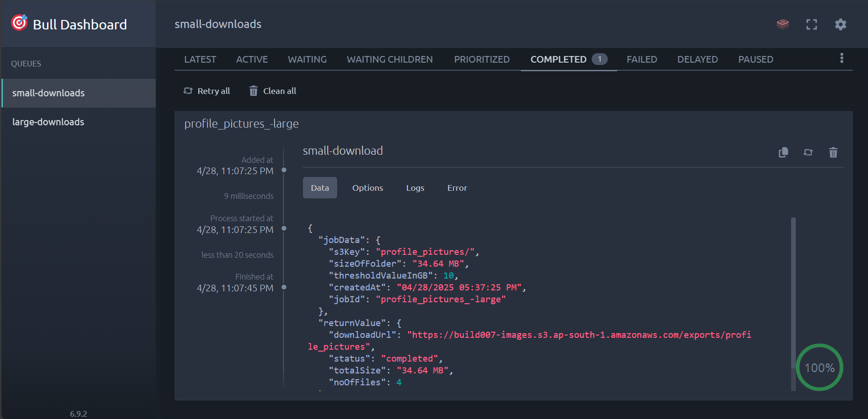The image size is (868, 419).
Task: Switch to the FAILED tab
Action: (642, 59)
